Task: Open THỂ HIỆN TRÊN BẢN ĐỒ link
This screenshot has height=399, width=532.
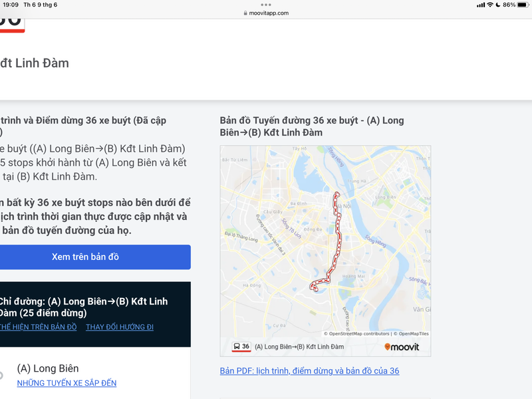Action: pyautogui.click(x=38, y=327)
